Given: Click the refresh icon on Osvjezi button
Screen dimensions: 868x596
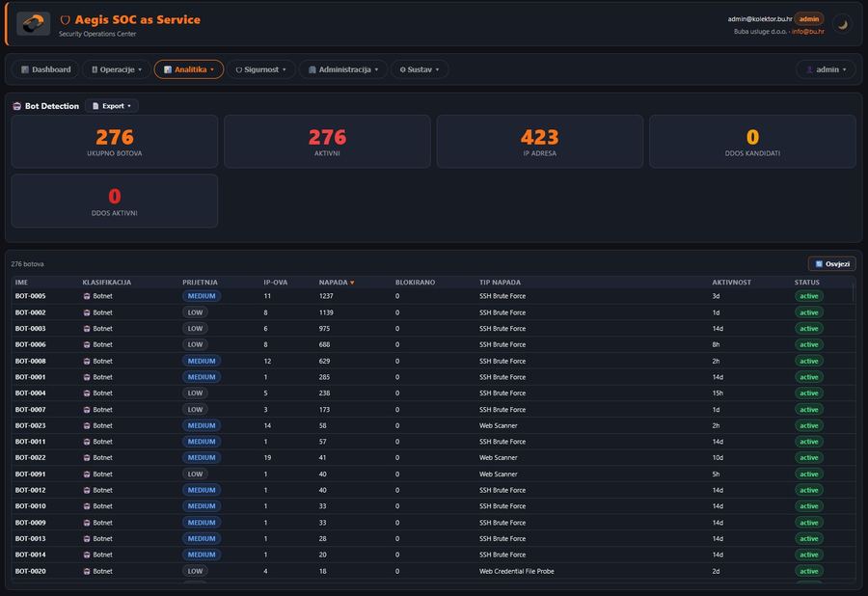Looking at the screenshot, I should pos(820,263).
